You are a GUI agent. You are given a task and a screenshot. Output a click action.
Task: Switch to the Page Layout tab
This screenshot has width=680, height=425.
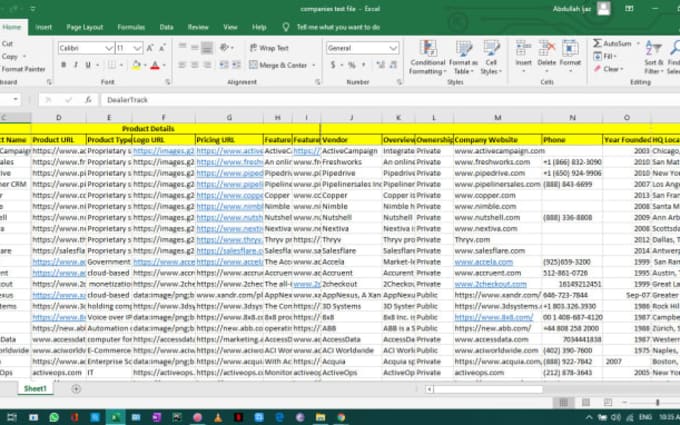85,27
